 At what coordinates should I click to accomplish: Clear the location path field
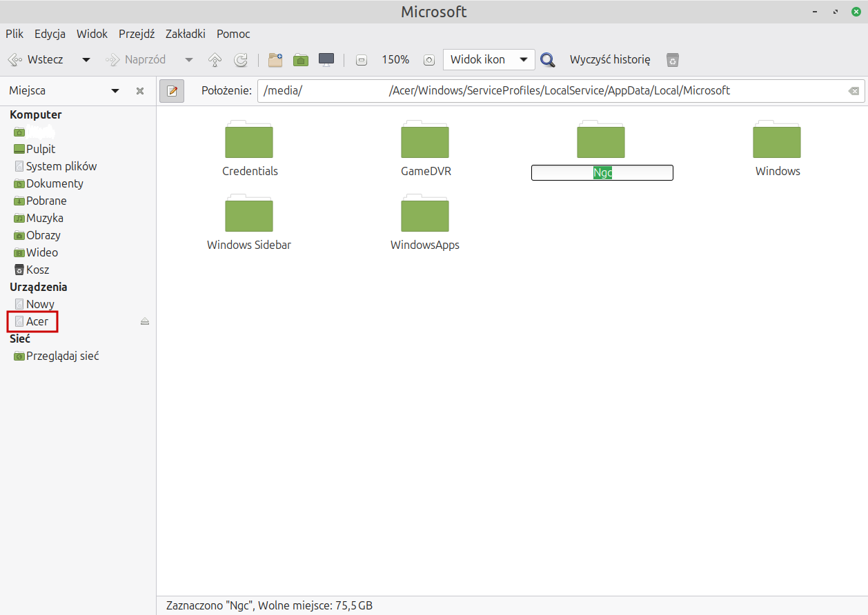click(854, 91)
